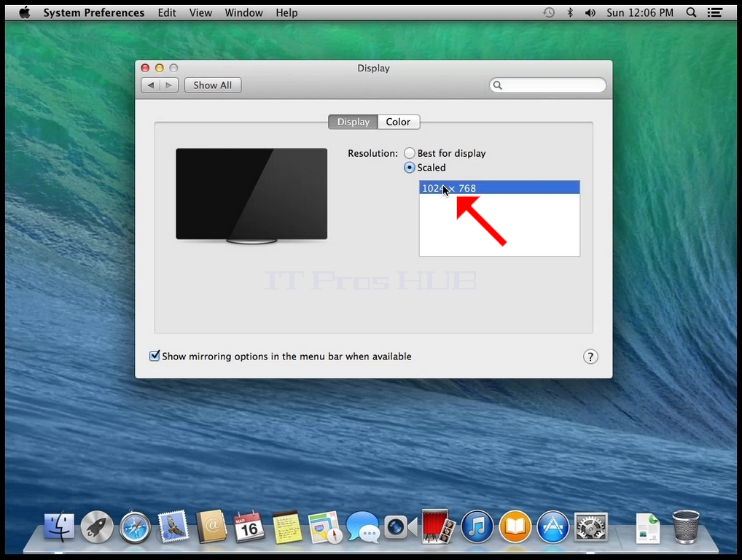Open Notes in the Dock
The height and width of the screenshot is (560, 742).
(x=287, y=527)
